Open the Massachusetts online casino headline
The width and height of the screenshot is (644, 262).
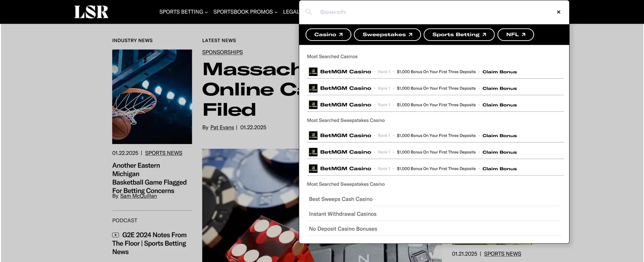point(250,89)
